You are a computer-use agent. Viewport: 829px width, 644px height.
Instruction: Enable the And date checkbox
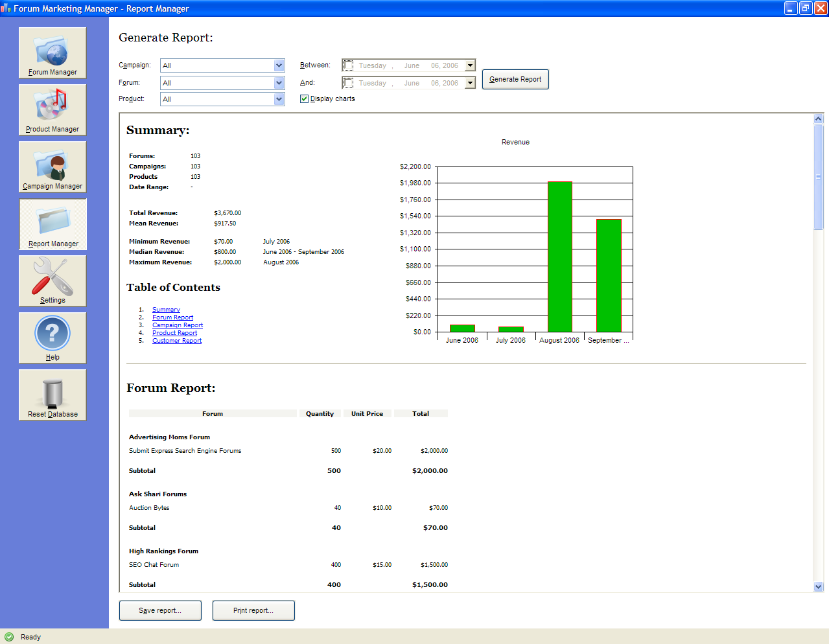pos(349,83)
